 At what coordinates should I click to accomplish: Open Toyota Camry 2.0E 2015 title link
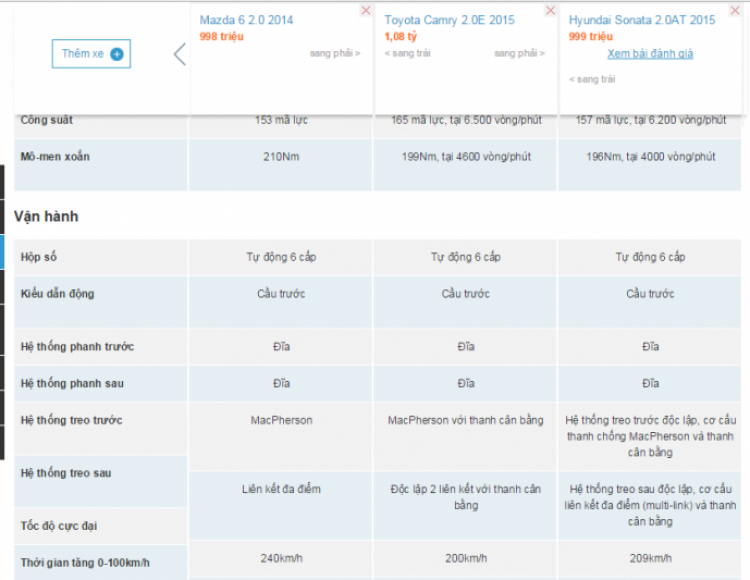point(449,20)
